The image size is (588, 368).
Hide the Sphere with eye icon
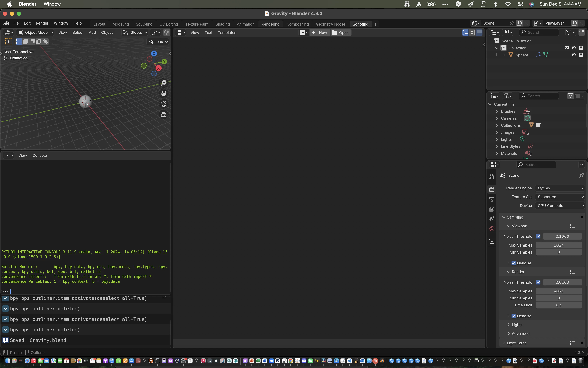[x=574, y=55]
